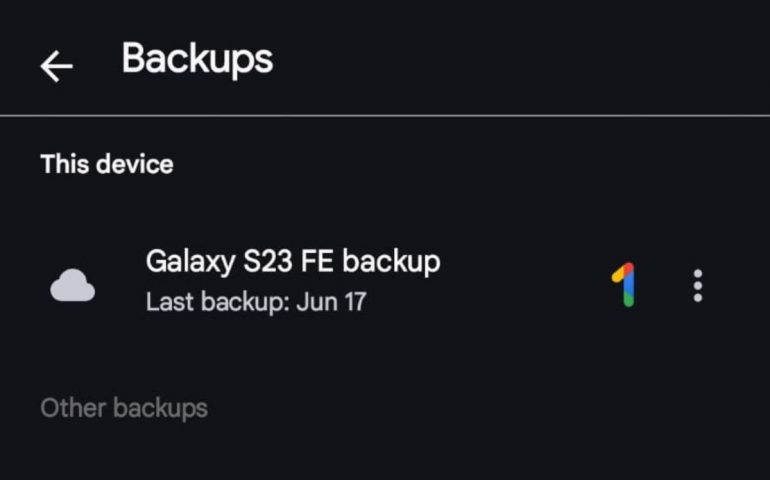This screenshot has height=480, width=770.
Task: Click the Last backup: Jun 17 text
Action: (x=255, y=301)
